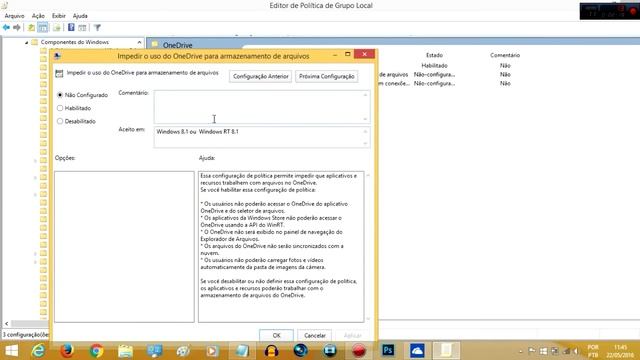Click the Estado column header
The width and height of the screenshot is (640, 360).
pyautogui.click(x=434, y=55)
